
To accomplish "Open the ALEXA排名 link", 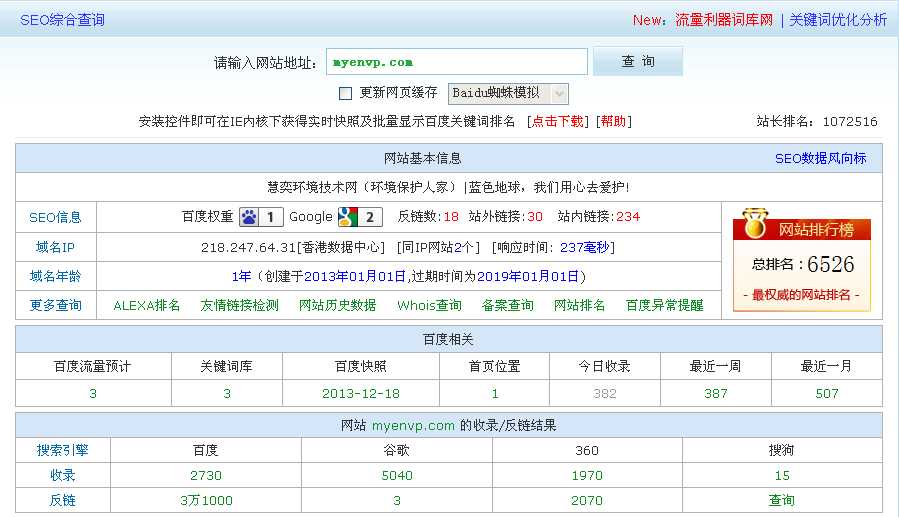I will (x=147, y=306).
